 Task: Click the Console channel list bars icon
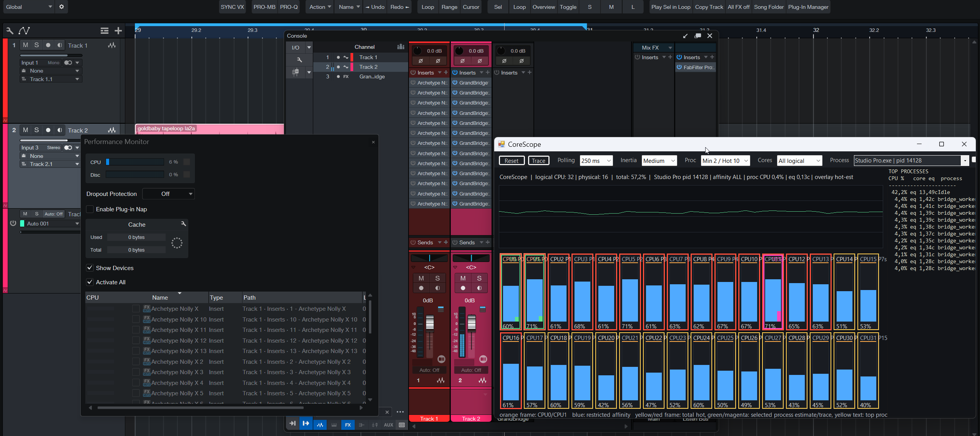coord(401,47)
